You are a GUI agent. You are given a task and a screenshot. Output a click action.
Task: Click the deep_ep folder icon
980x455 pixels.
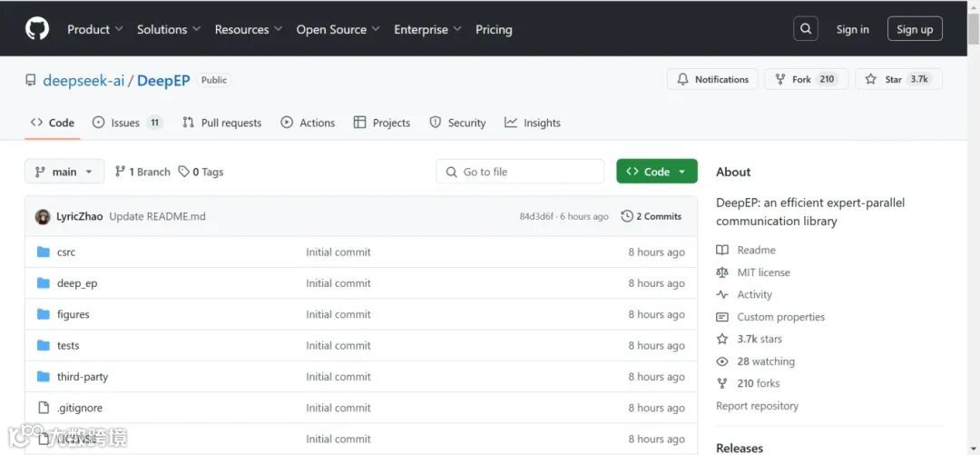pos(44,283)
